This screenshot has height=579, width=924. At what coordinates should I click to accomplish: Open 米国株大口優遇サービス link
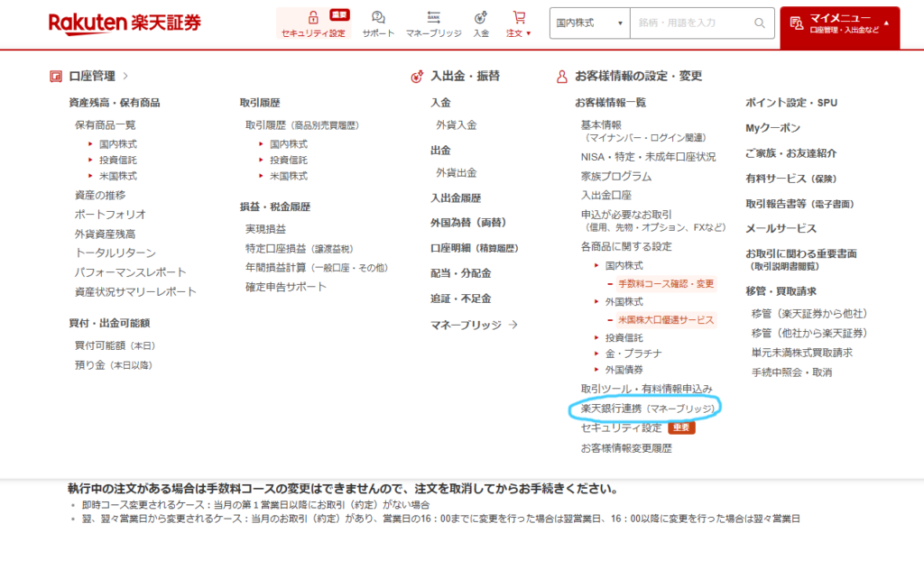pos(666,320)
